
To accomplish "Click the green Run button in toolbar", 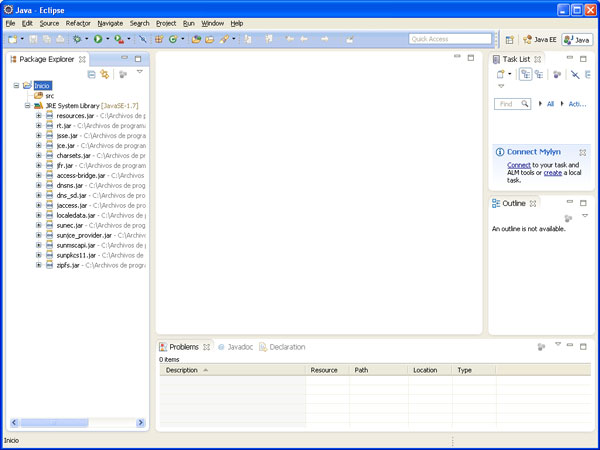I will [97, 39].
